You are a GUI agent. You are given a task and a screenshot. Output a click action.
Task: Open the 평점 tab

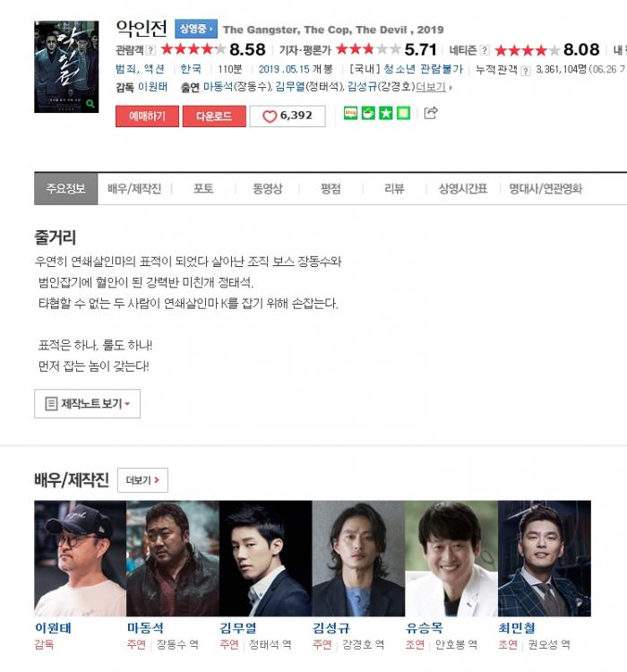(331, 189)
